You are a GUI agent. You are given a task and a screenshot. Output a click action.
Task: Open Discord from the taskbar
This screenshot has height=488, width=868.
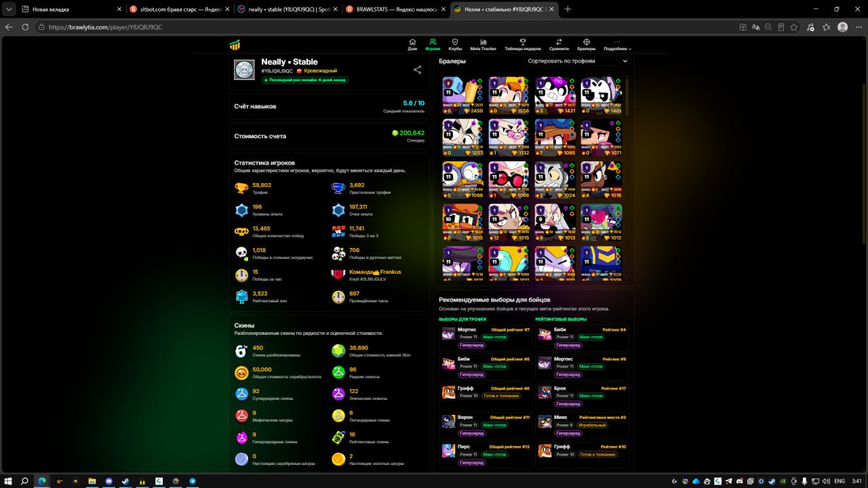pos(108,481)
